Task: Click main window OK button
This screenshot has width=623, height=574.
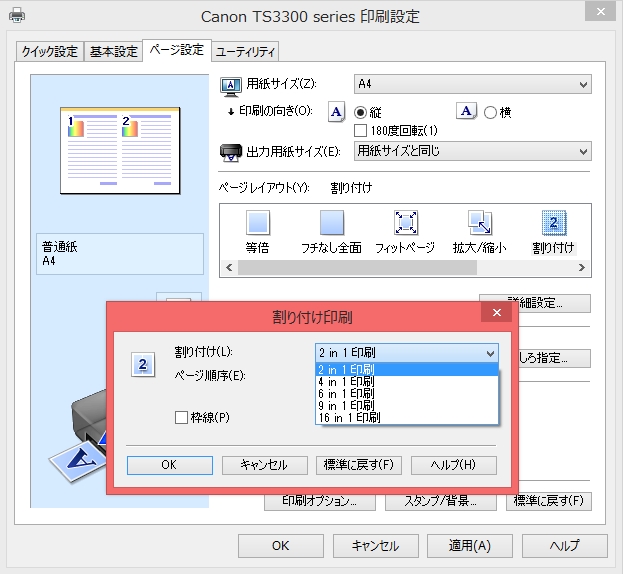Action: 281,546
